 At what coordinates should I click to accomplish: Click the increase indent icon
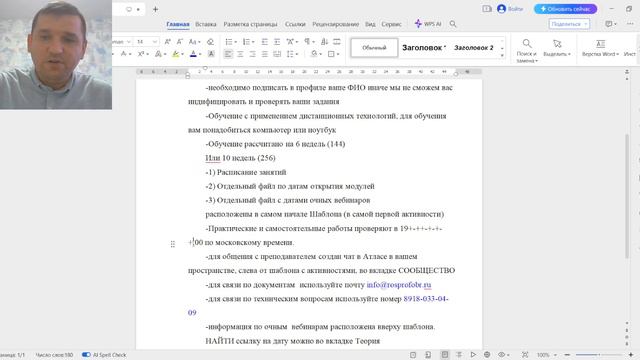click(277, 42)
